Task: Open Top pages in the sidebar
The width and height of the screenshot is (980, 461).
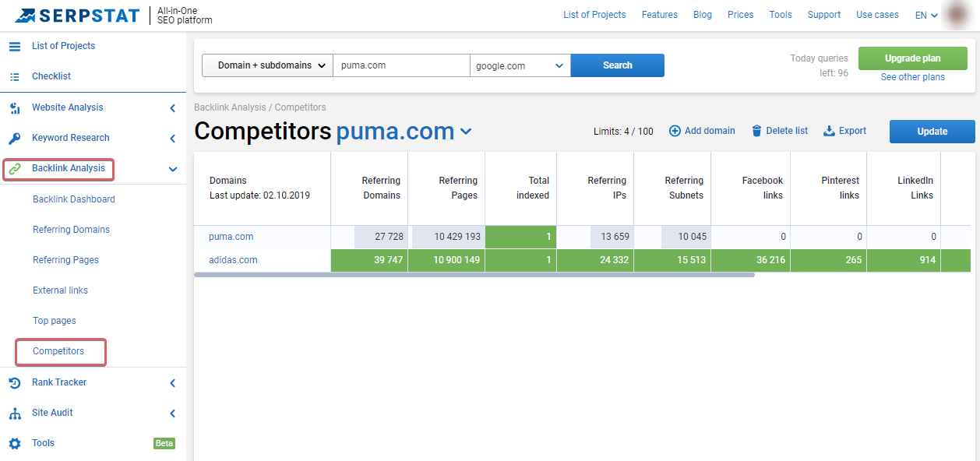Action: point(55,321)
